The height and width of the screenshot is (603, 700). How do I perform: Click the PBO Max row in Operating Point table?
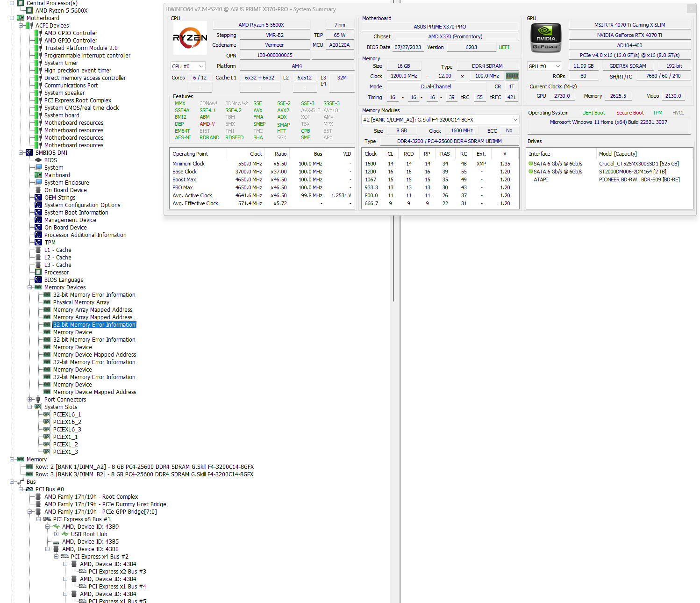tap(262, 187)
